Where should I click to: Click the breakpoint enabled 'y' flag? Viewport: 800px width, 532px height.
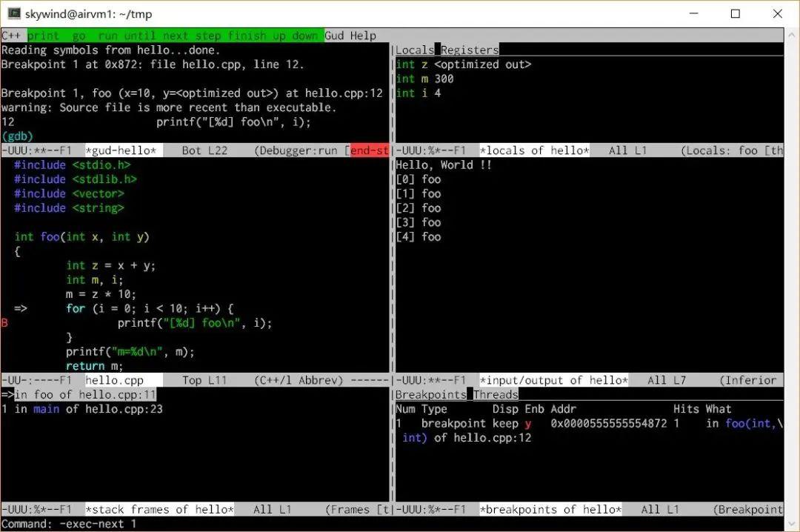(527, 424)
